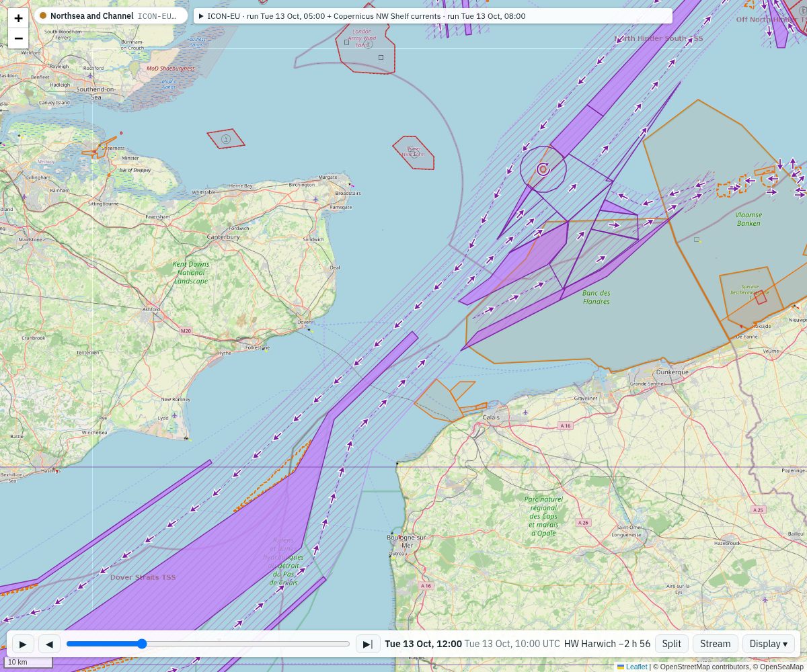Image resolution: width=807 pixels, height=672 pixels.
Task: Click the Hastings label on the map
Action: coord(50,470)
